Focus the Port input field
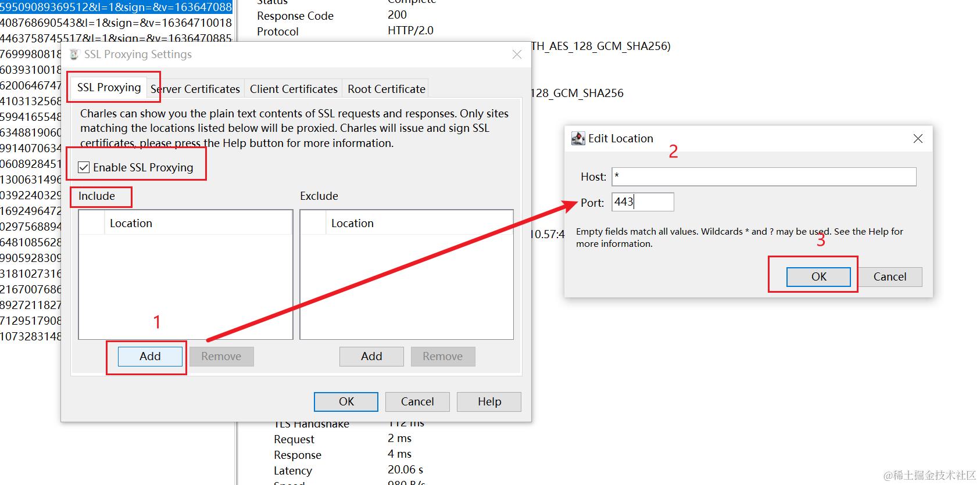This screenshot has height=485, width=980. click(x=643, y=202)
